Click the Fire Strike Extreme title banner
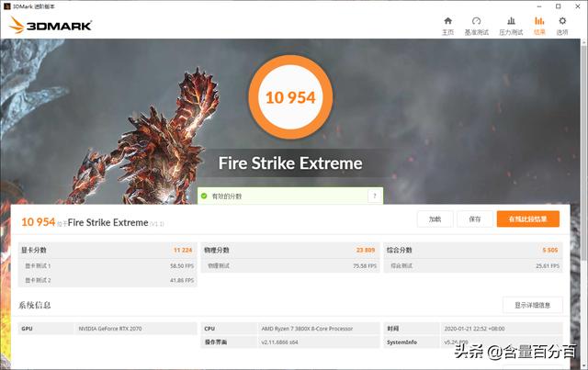588x370 pixels. pyautogui.click(x=290, y=163)
